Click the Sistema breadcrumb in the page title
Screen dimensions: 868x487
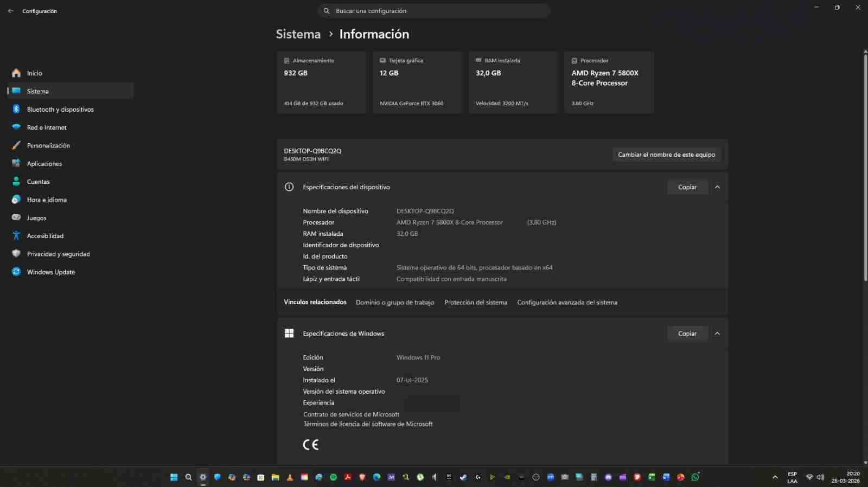298,34
